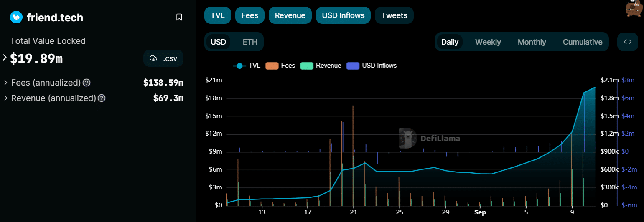Click the $-6m inflows axis label
Screen dimensions: 644x222
[629, 205]
